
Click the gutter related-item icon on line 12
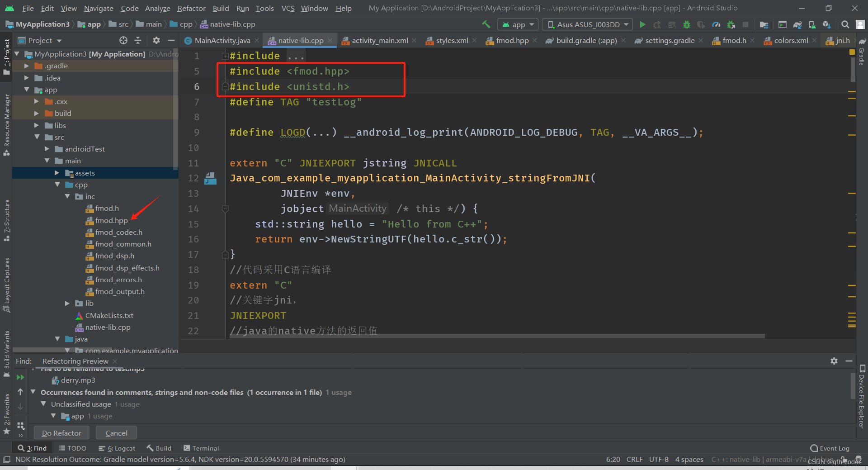pos(210,178)
